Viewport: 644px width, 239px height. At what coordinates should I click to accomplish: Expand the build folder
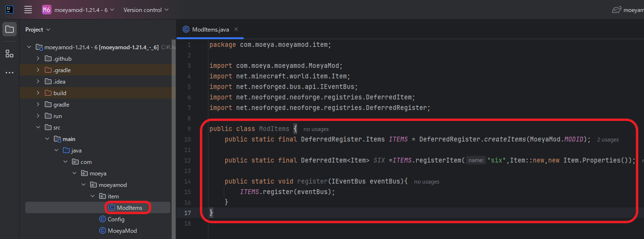38,93
